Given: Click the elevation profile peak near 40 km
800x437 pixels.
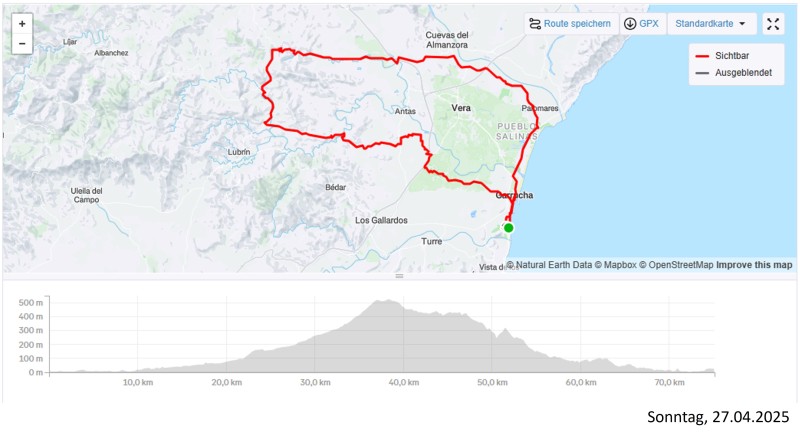Looking at the screenshot, I should click(x=383, y=301).
